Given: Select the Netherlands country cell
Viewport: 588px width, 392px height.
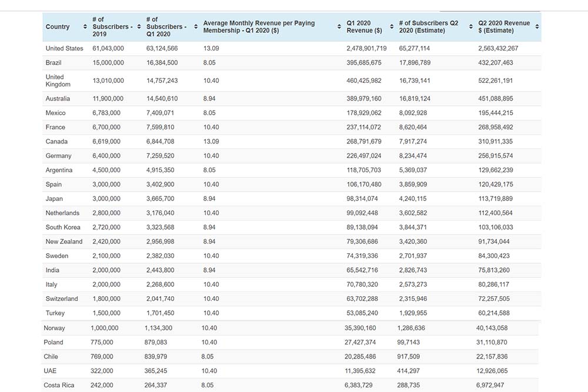Looking at the screenshot, I should [63, 213].
